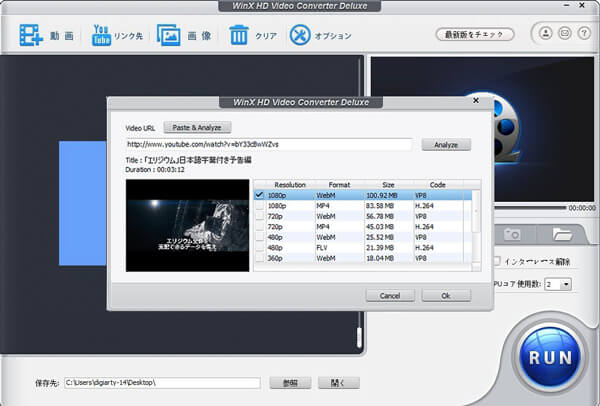Screen dimensions: 600x406
Task: Click the 保存先 output path field
Action: point(162,383)
